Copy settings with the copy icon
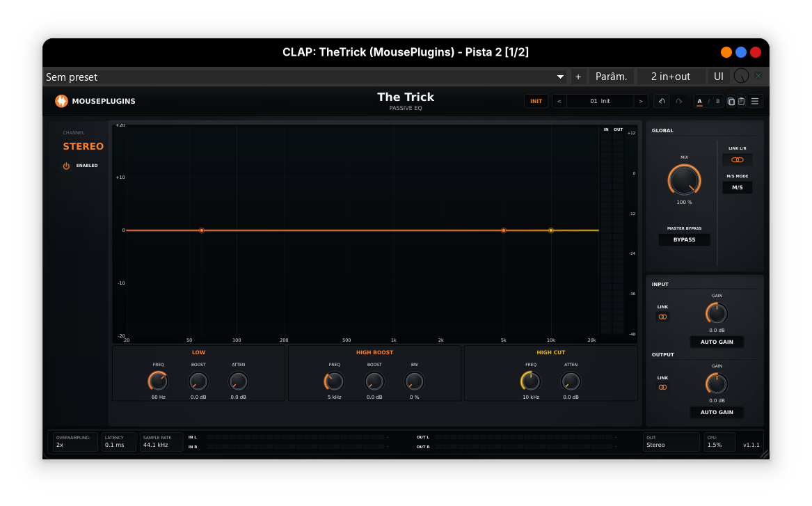The height and width of the screenshot is (506, 812). (731, 102)
